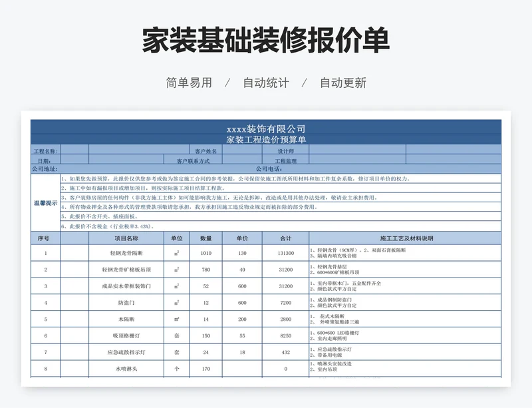Image resolution: width=532 pixels, height=408 pixels.
Task: Click the blank field beside 日期
Action: (112, 159)
